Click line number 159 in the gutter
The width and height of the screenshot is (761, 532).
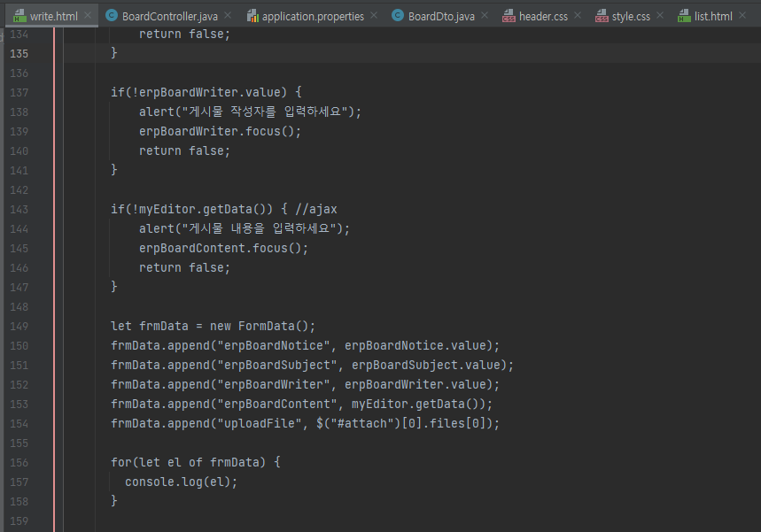(x=19, y=520)
